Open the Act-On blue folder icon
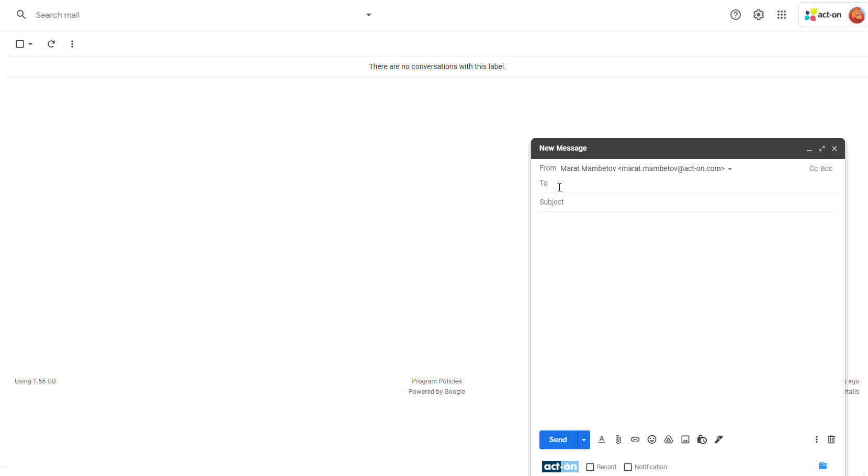 (823, 465)
